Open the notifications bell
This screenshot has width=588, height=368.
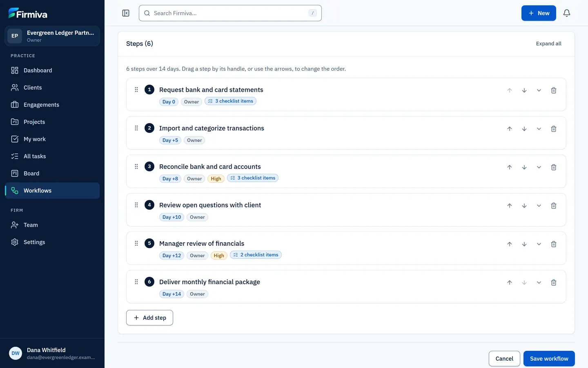point(567,13)
